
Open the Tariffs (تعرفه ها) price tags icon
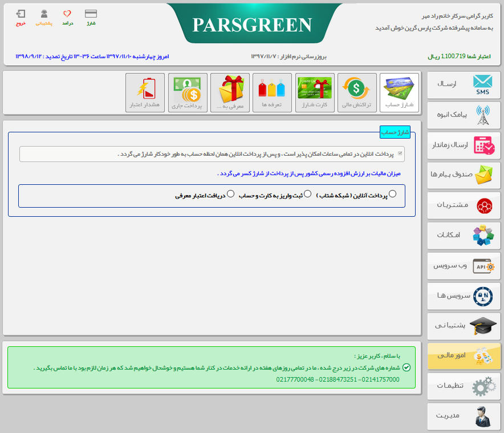272,92
